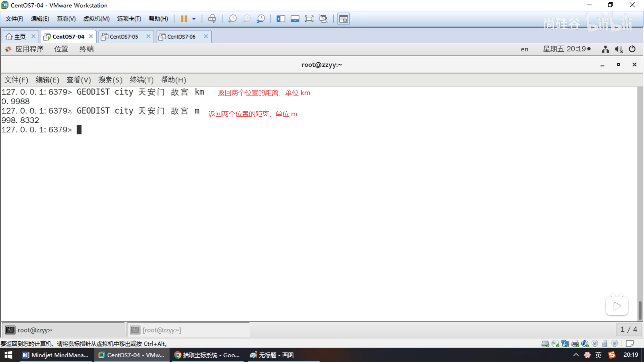This screenshot has width=644, height=362.
Task: Click the GNOME power button icon
Action: 632,49
